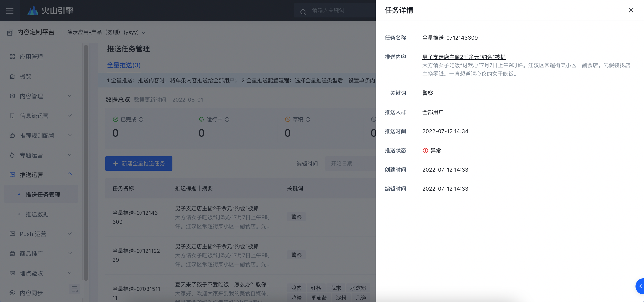
Task: Click the 内容定制平台 platform icon
Action: pyautogui.click(x=10, y=32)
